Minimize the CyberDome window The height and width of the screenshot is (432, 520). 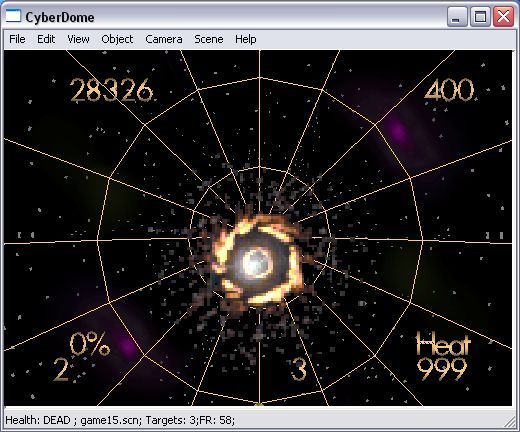(457, 16)
